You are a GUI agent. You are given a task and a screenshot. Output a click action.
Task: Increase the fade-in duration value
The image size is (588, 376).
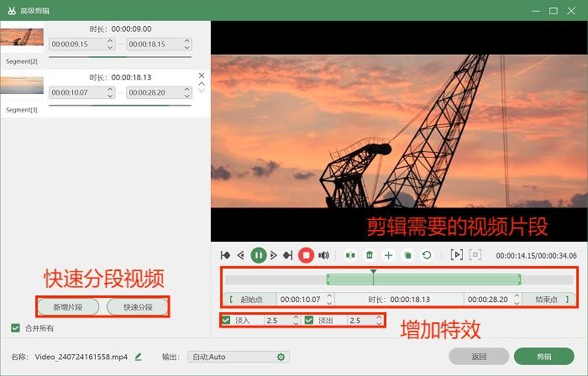coord(296,317)
